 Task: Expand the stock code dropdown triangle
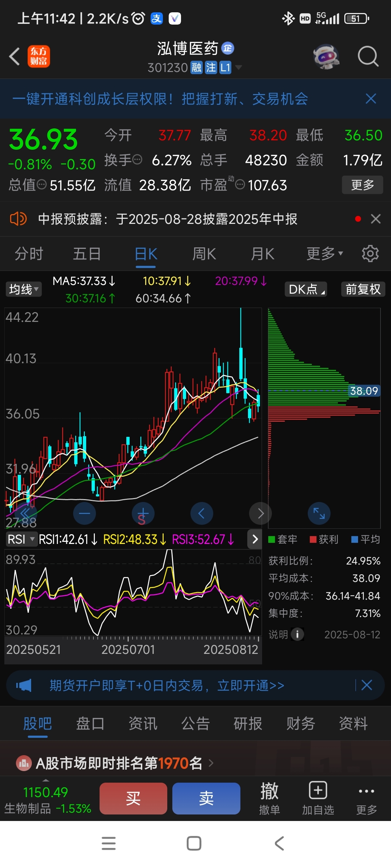pyautogui.click(x=238, y=68)
